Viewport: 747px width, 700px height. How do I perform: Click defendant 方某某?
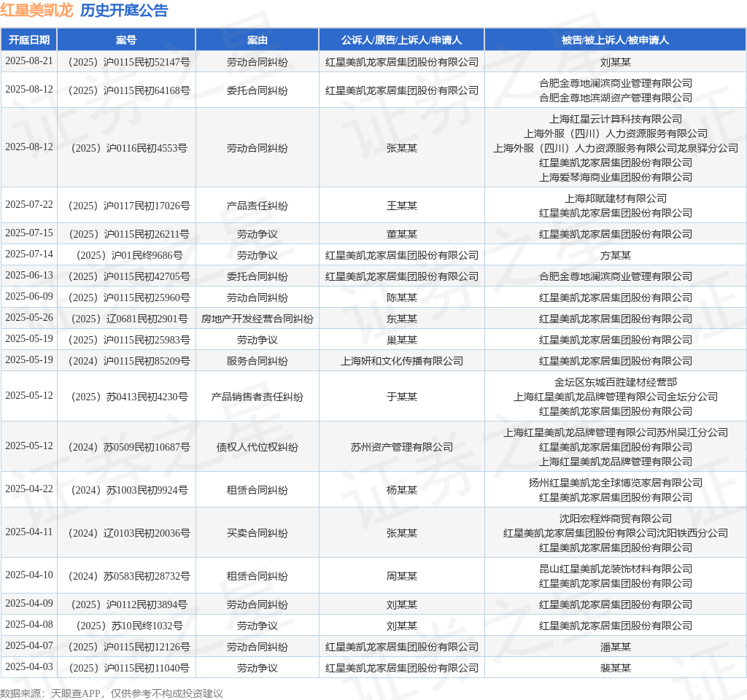tap(616, 255)
